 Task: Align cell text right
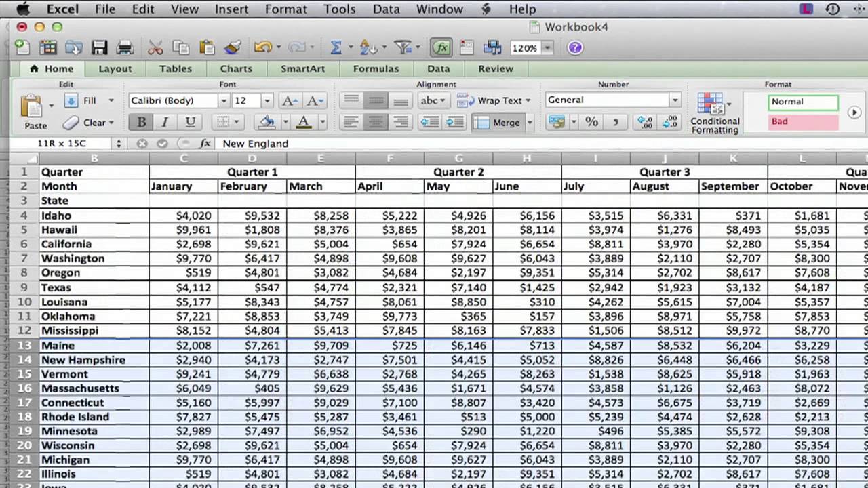tap(401, 122)
